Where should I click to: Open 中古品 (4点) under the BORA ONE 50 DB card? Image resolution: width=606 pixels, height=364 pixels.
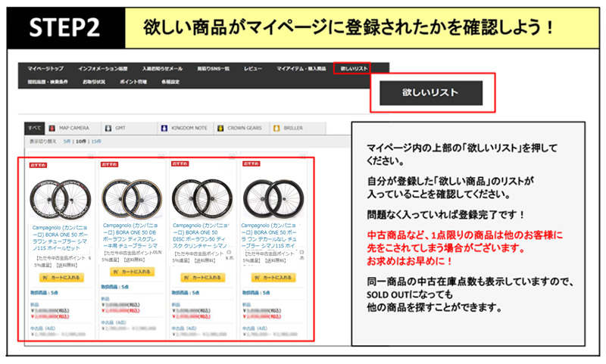coord(114,322)
